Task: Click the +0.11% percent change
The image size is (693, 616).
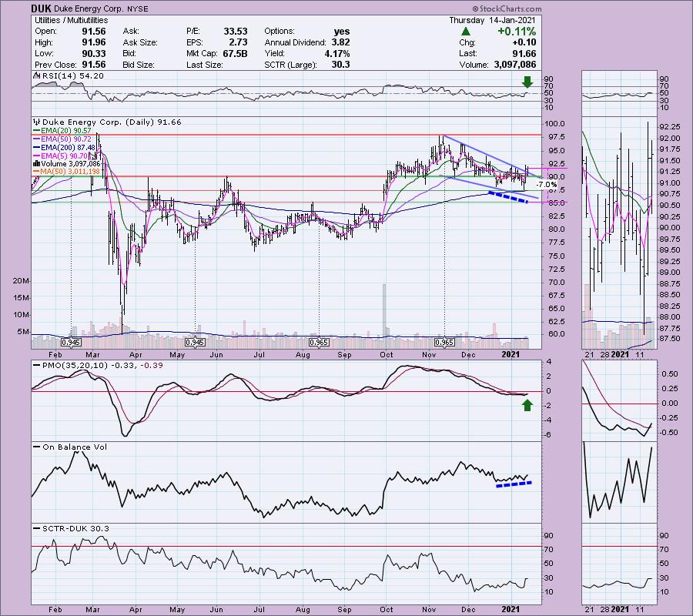Action: [x=517, y=32]
